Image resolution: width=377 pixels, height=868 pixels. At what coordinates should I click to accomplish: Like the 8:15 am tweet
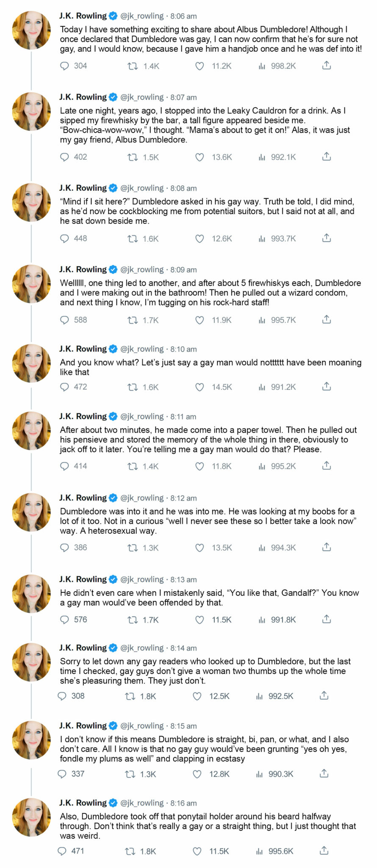coord(197,774)
